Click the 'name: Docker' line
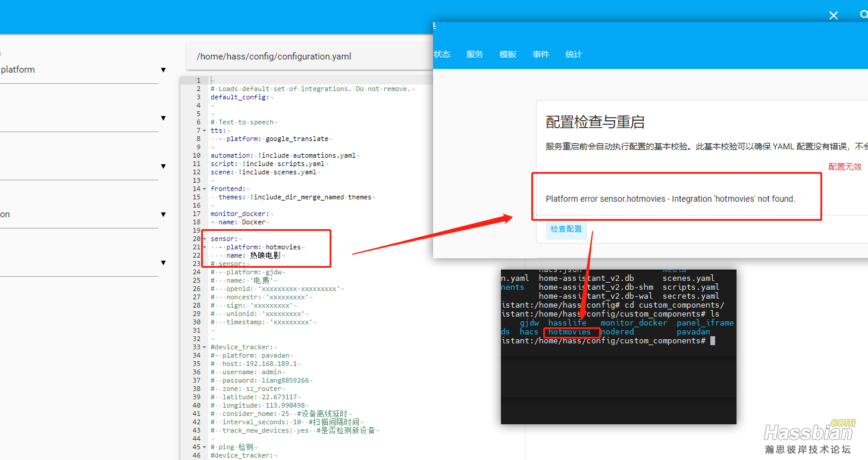The width and height of the screenshot is (868, 460). coord(237,222)
